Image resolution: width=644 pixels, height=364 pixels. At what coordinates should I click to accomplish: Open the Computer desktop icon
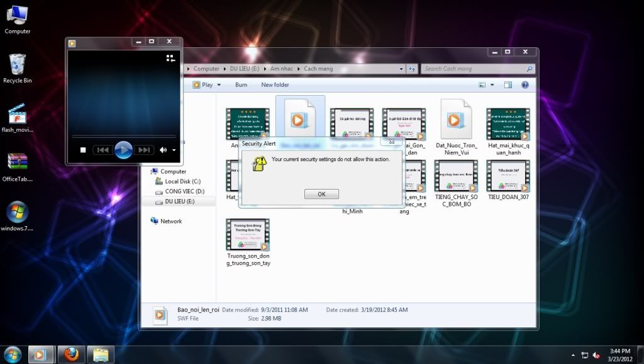coord(17,20)
